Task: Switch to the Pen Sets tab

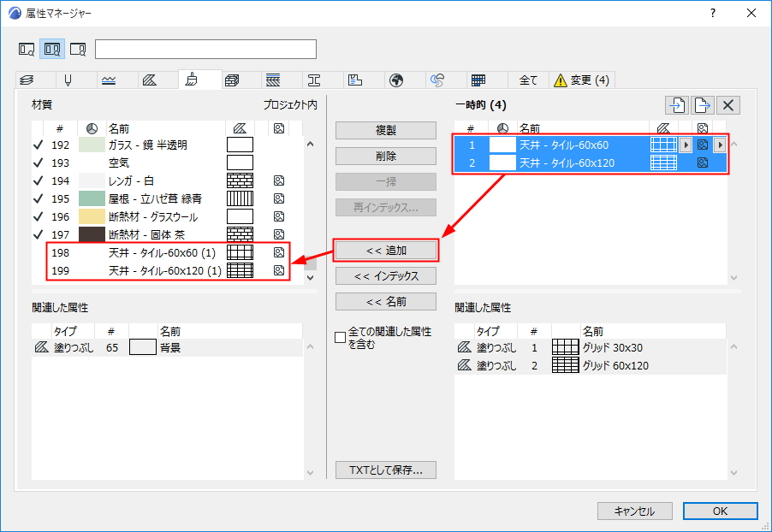Action: (68, 80)
